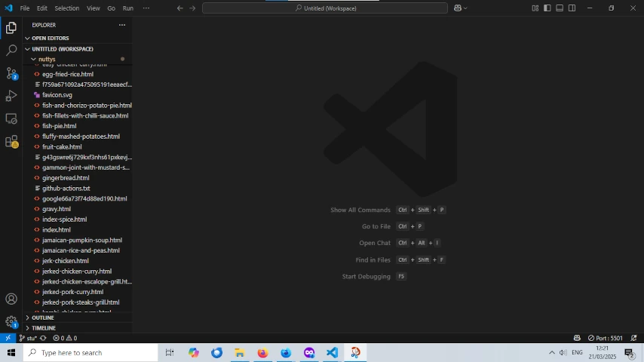
Task: Go forward using the right arrow
Action: point(192,8)
